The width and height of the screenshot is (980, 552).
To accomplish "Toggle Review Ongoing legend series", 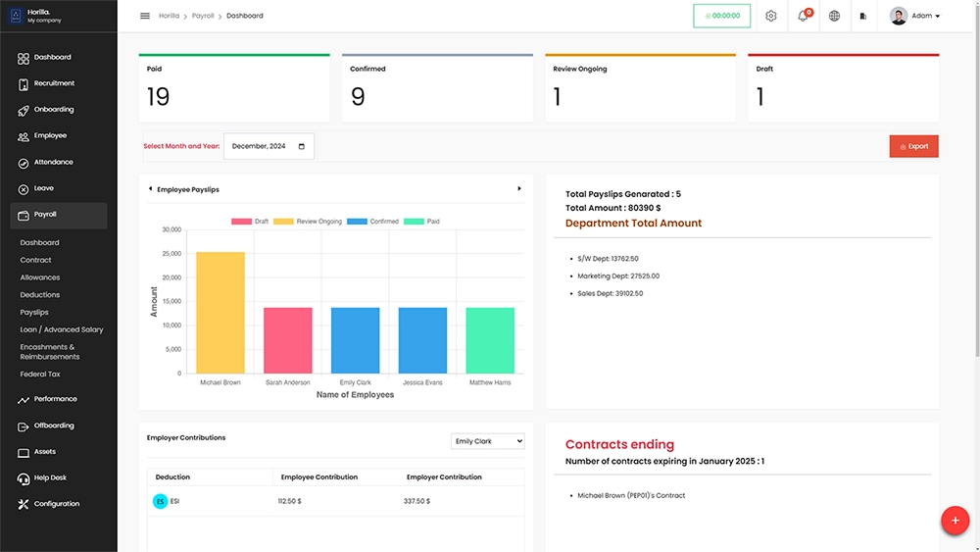I will click(308, 222).
